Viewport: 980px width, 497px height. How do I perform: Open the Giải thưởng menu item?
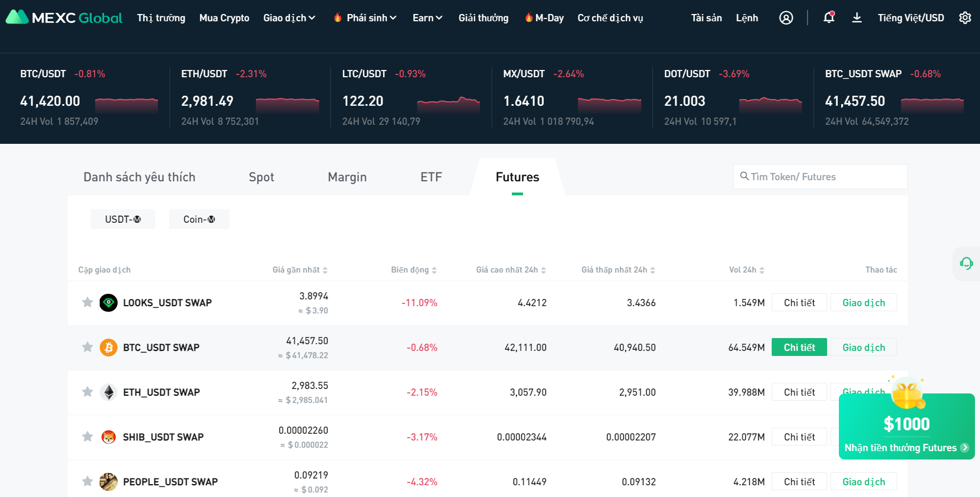pos(483,18)
